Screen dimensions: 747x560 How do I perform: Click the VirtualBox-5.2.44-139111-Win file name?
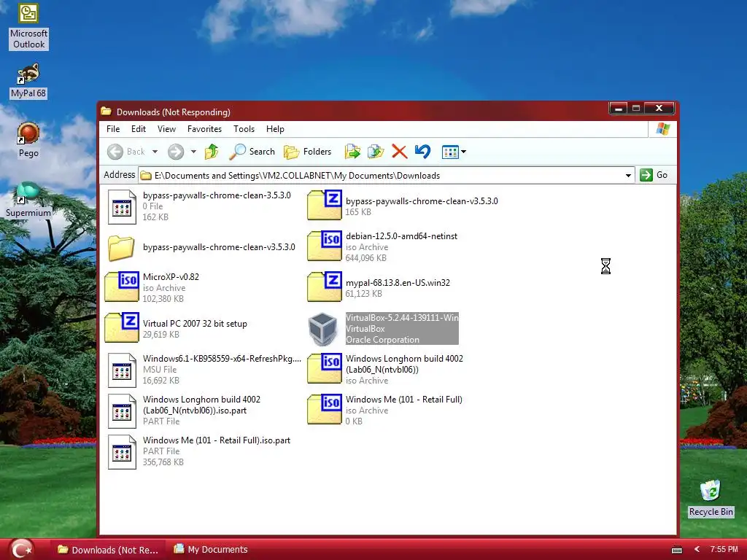(x=402, y=318)
